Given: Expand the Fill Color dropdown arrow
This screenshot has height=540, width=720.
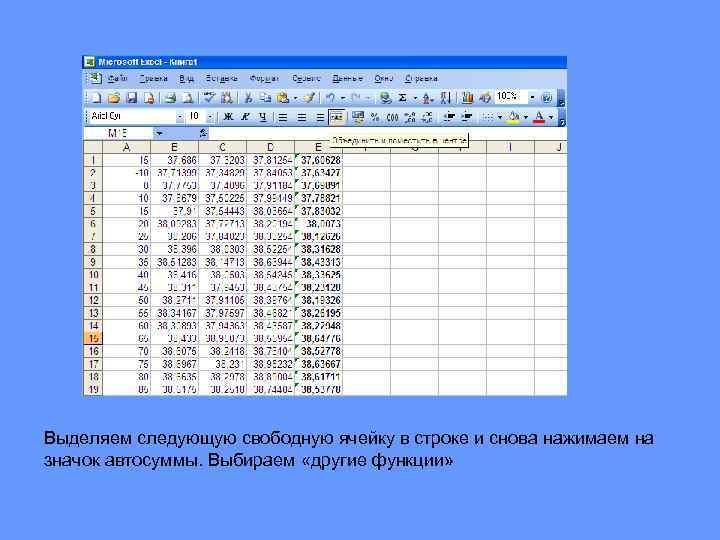Looking at the screenshot, I should point(526,117).
